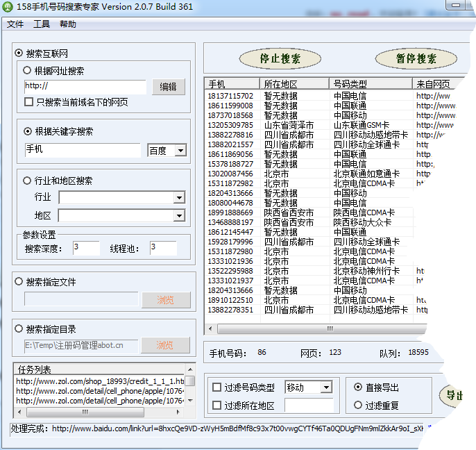The width and height of the screenshot is (476, 450).
Task: Click the 处理完成 baidu.com status URL
Action: point(238,428)
